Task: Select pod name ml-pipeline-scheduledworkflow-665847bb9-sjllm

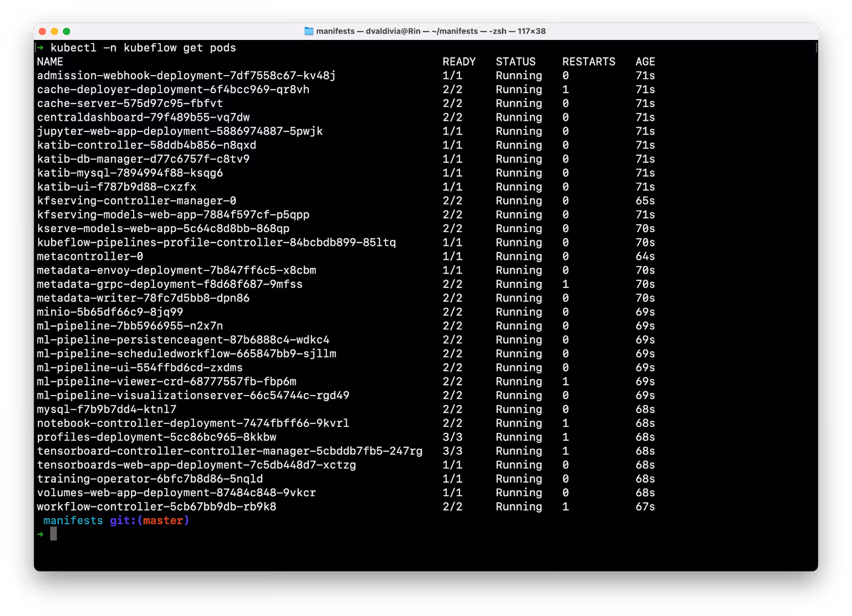Action: [186, 354]
